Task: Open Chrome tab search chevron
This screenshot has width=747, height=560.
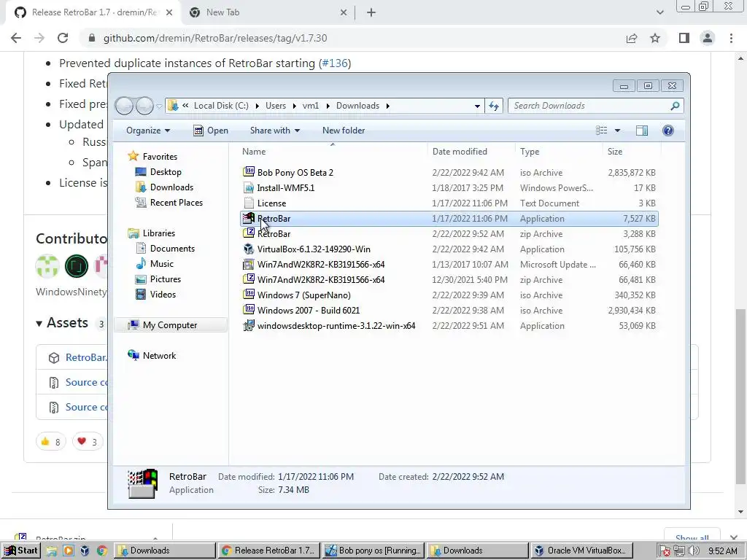Action: (659, 12)
